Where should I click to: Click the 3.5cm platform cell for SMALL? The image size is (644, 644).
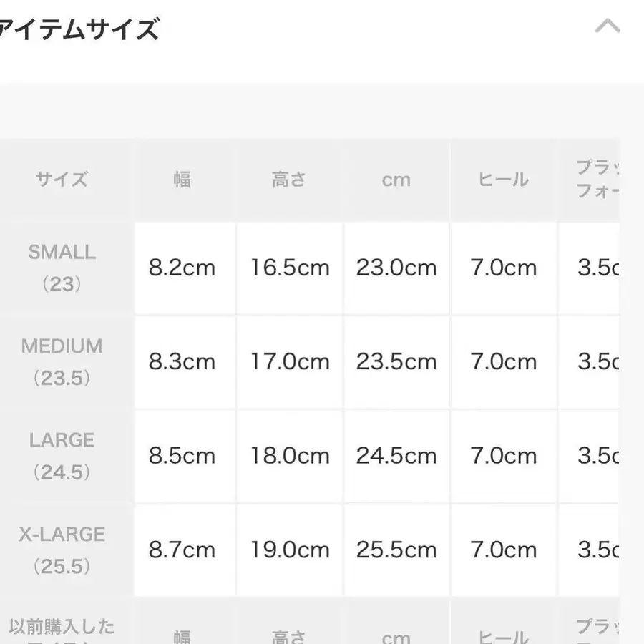click(x=597, y=268)
